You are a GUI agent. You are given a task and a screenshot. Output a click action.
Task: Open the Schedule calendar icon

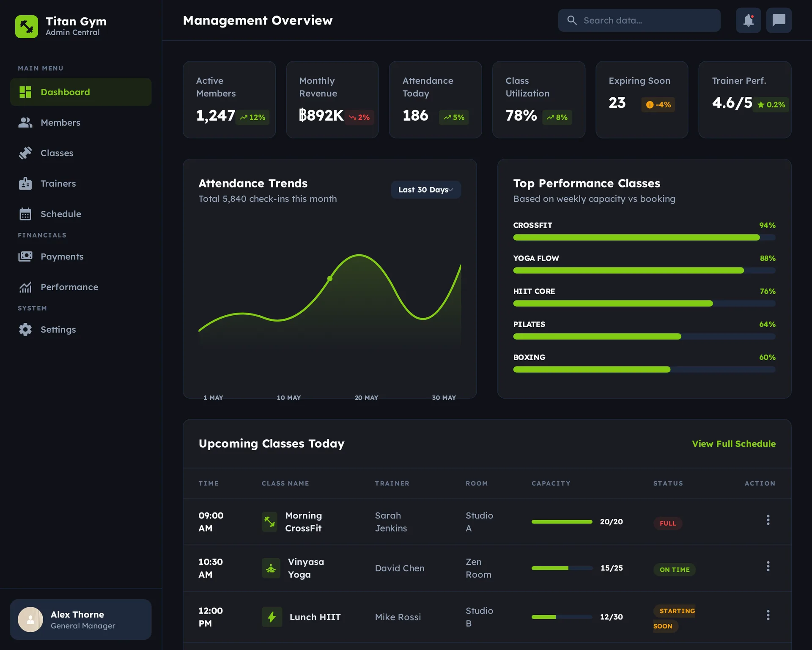coord(26,214)
